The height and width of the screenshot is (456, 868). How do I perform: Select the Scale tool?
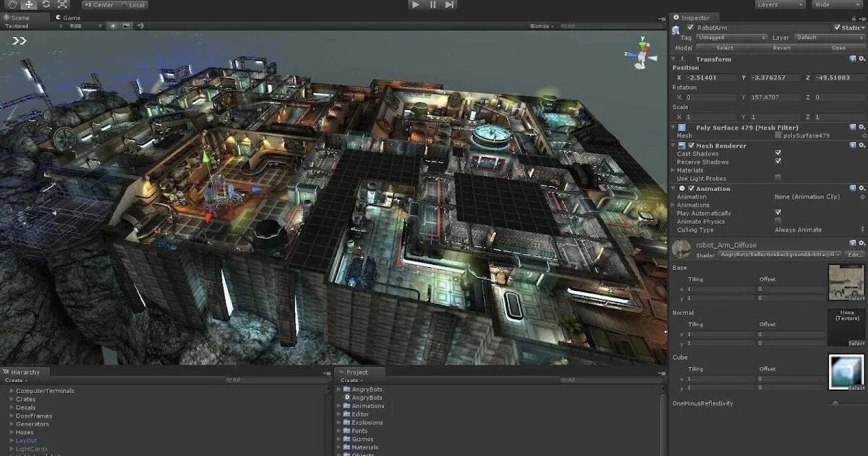(63, 4)
